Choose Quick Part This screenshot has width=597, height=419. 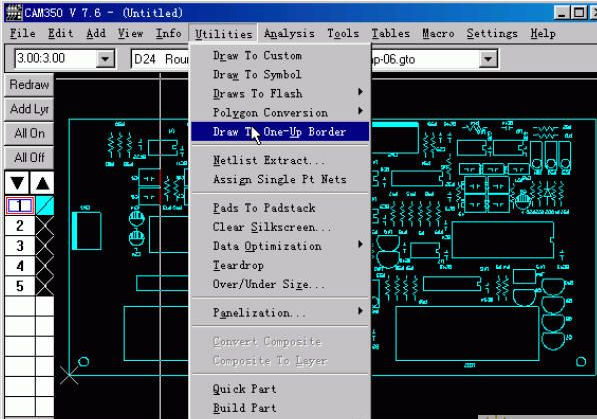tap(280, 389)
